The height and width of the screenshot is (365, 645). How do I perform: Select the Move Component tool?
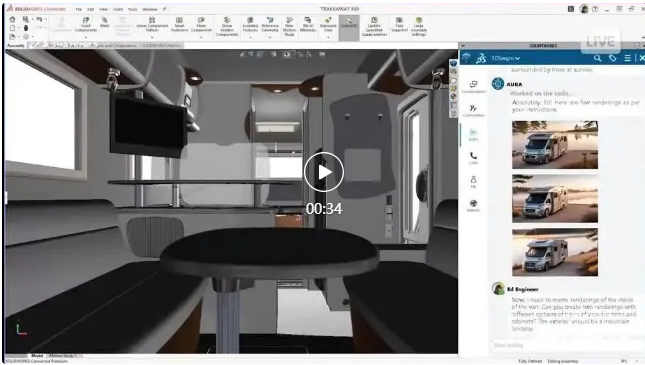[201, 25]
